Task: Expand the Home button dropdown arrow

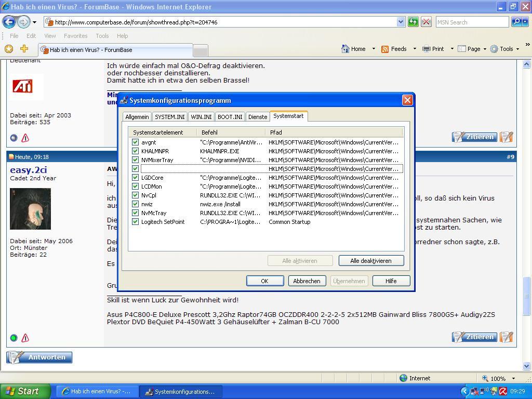Action: click(374, 49)
